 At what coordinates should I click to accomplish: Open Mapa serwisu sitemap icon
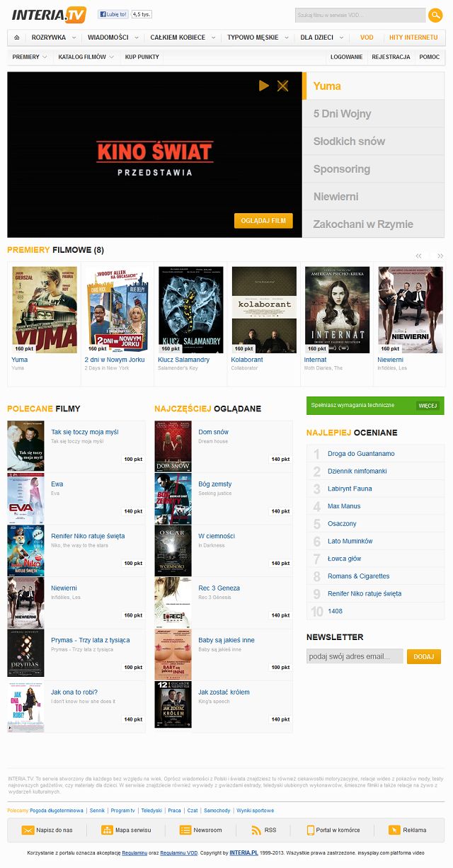pos(107,830)
